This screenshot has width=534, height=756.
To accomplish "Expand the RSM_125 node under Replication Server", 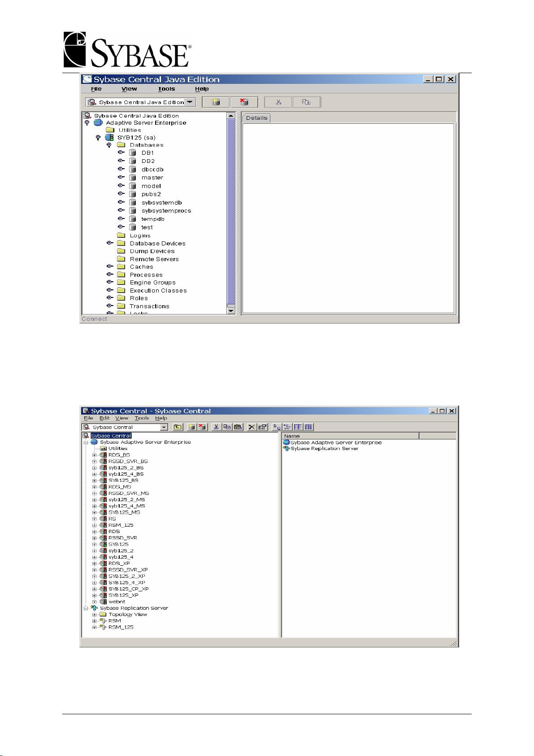I will point(95,627).
